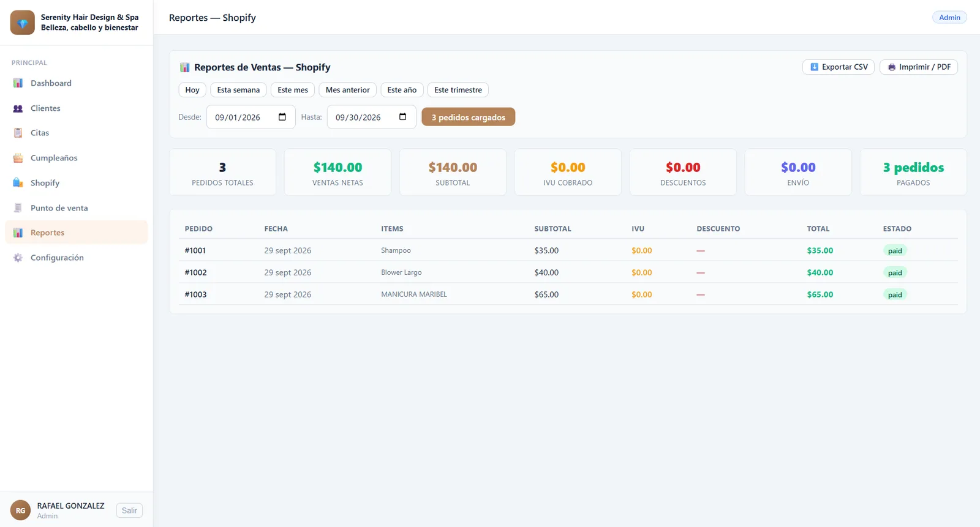Viewport: 980px width, 527px height.
Task: Select the Este año filter
Action: point(402,90)
